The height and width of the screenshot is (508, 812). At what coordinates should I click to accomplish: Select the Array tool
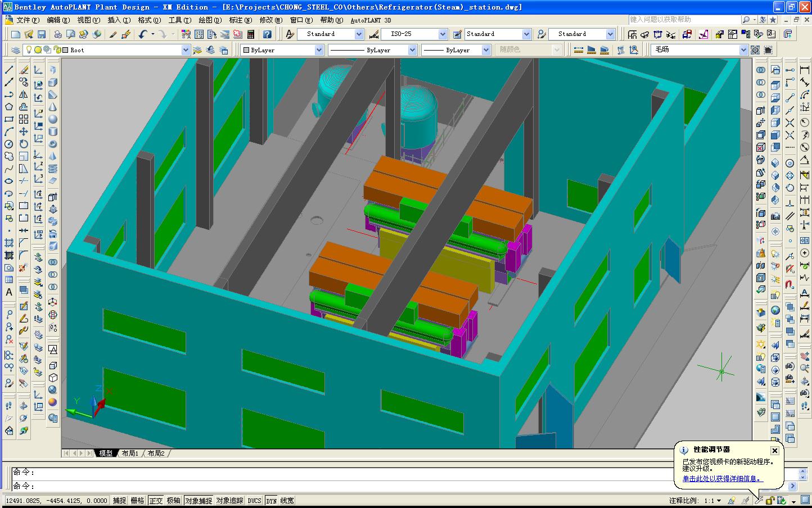pos(24,119)
